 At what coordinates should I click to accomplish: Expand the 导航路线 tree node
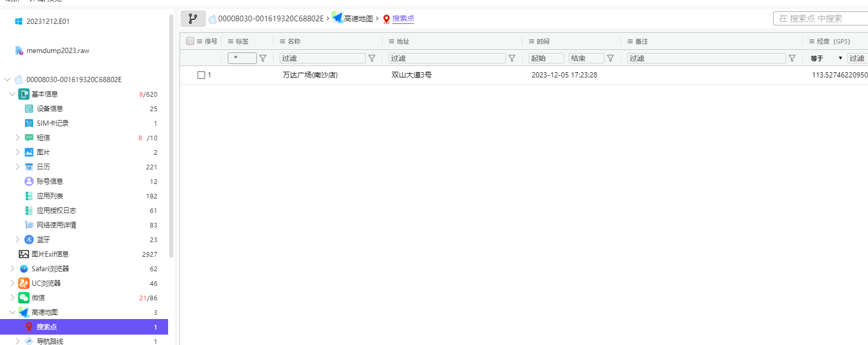point(18,341)
